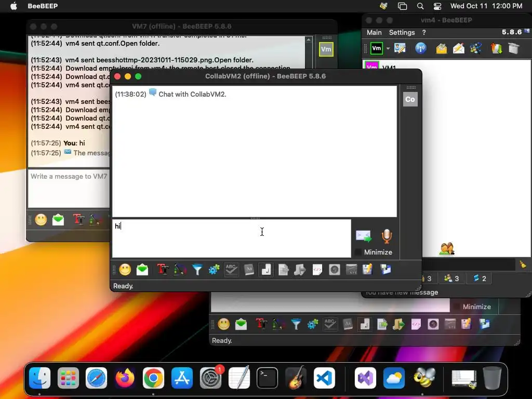
Task: Click network people icon in vm4 toolbar
Action: click(x=476, y=48)
